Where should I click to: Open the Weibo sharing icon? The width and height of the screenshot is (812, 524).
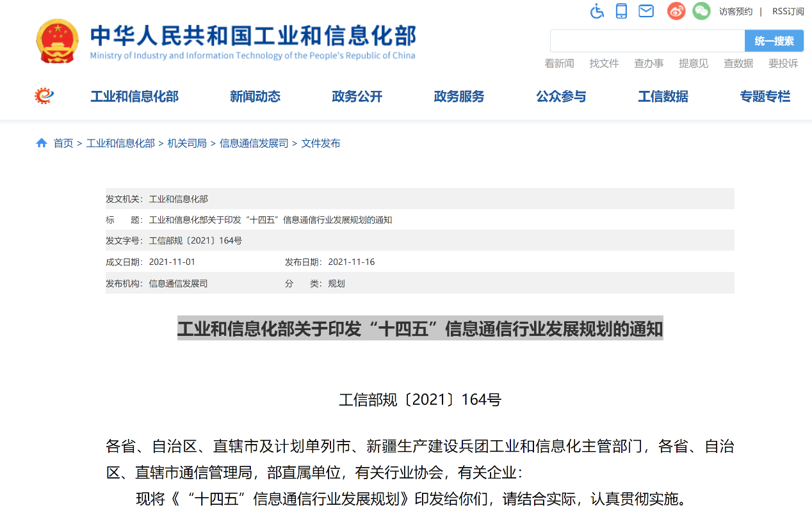tap(676, 11)
